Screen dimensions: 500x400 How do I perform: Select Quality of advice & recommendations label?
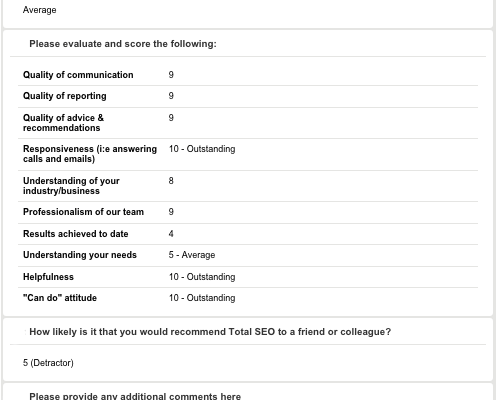(x=63, y=123)
